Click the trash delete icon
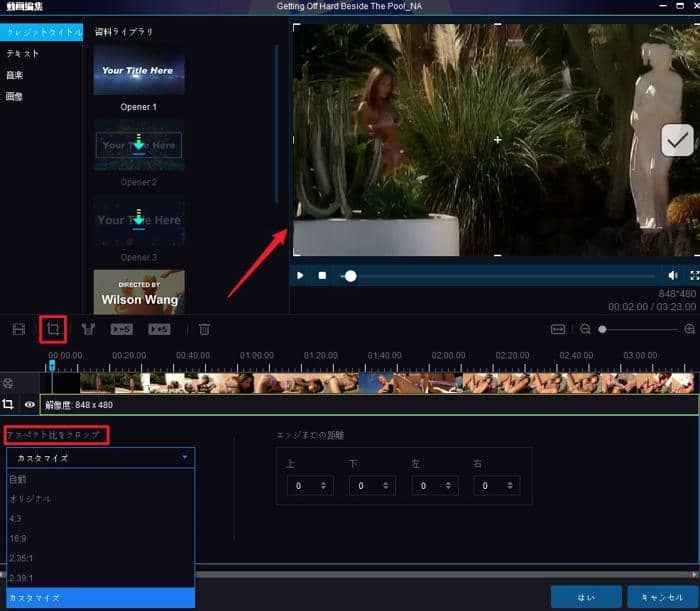Image resolution: width=700 pixels, height=611 pixels. (x=204, y=329)
